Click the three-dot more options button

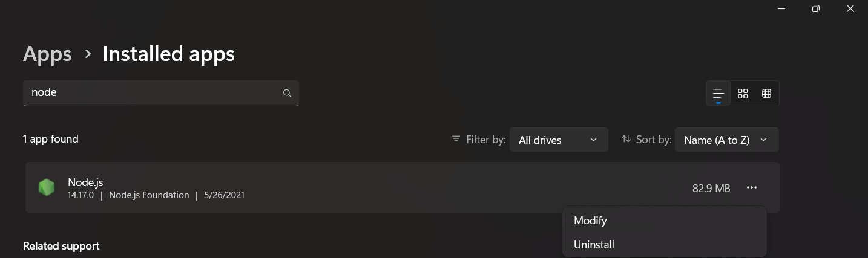pos(752,188)
